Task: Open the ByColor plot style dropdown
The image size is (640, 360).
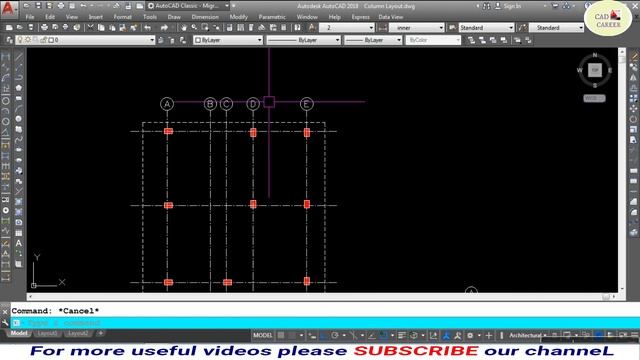Action: (x=433, y=40)
